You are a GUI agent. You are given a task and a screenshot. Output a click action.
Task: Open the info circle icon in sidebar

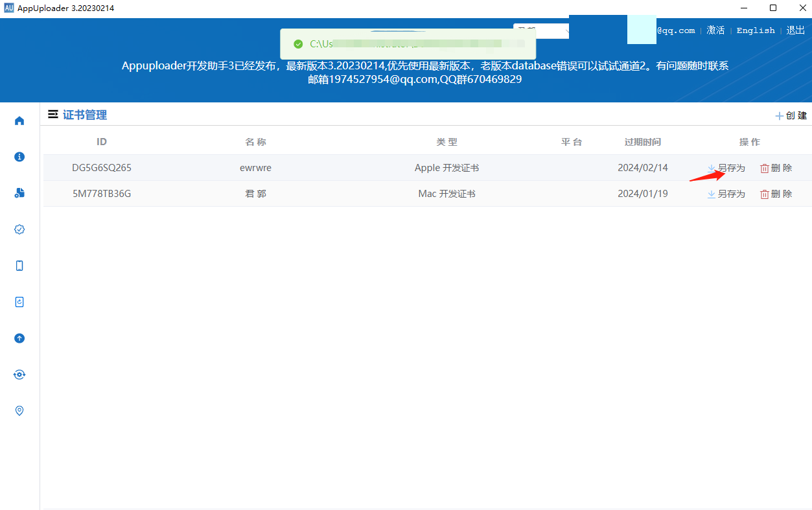click(x=19, y=157)
